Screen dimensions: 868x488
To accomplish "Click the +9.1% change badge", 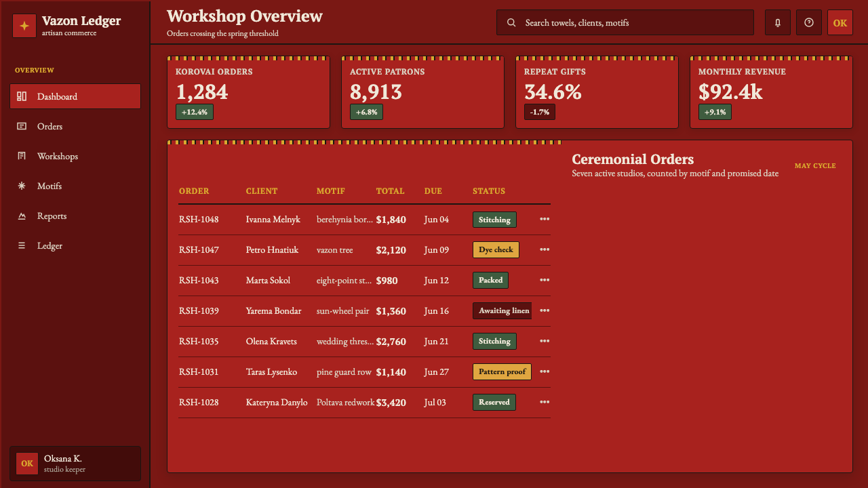I will tap(715, 112).
